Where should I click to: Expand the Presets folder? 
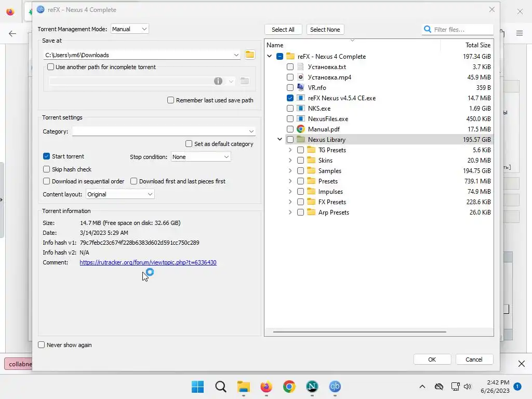[290, 181]
